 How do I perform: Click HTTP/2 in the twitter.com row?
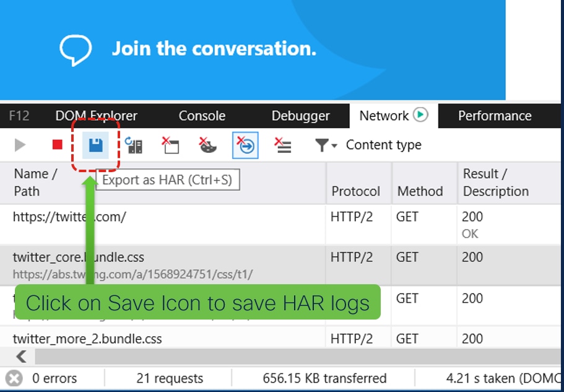point(352,217)
